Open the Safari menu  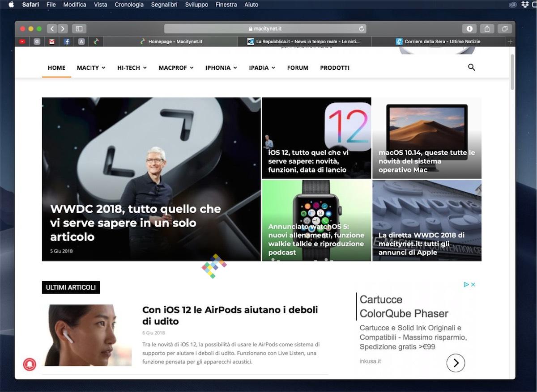coord(30,4)
